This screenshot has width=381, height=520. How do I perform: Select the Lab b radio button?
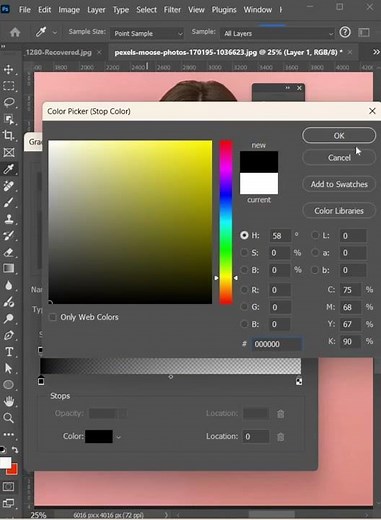[x=315, y=270]
